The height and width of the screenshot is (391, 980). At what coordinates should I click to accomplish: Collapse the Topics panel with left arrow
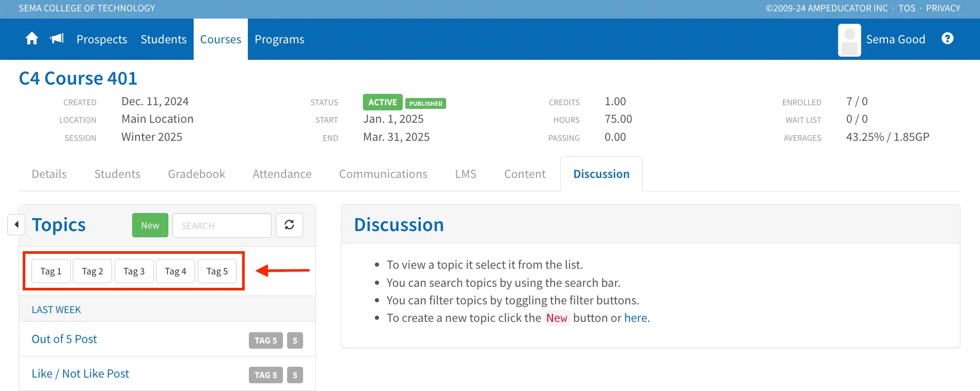point(17,225)
